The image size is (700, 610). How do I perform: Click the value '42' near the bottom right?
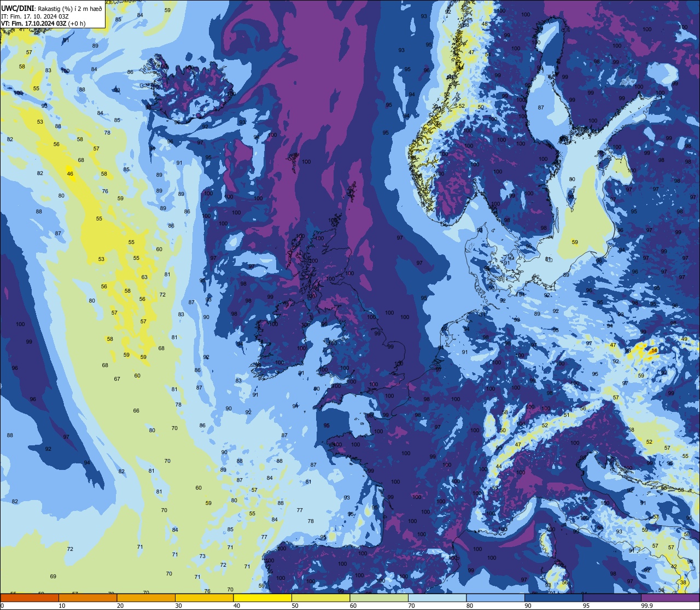[674, 566]
